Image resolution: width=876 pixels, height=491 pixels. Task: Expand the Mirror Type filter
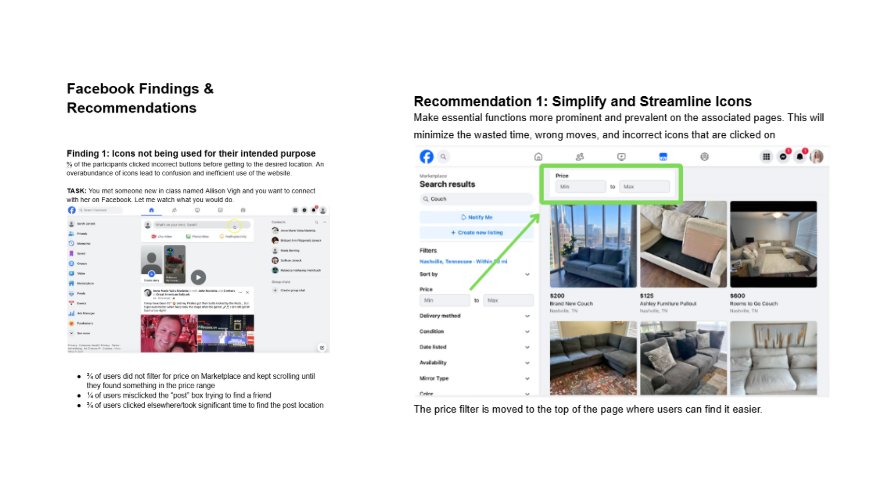[475, 378]
